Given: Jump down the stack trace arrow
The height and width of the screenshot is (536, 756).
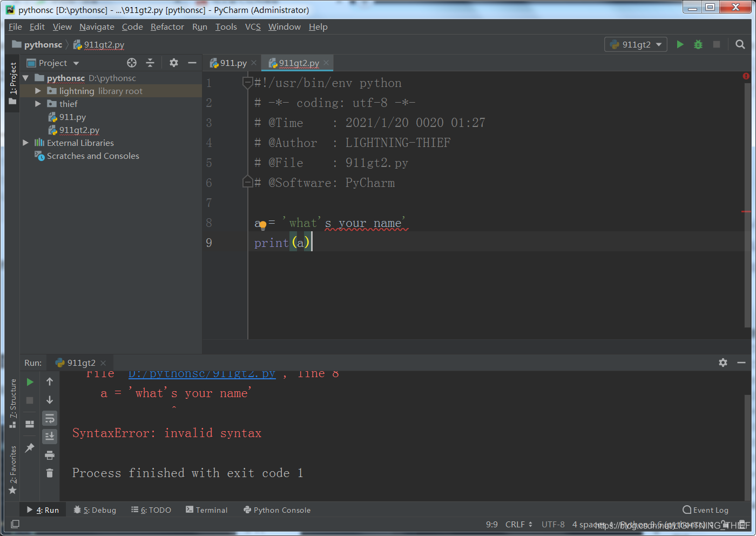Looking at the screenshot, I should (50, 400).
